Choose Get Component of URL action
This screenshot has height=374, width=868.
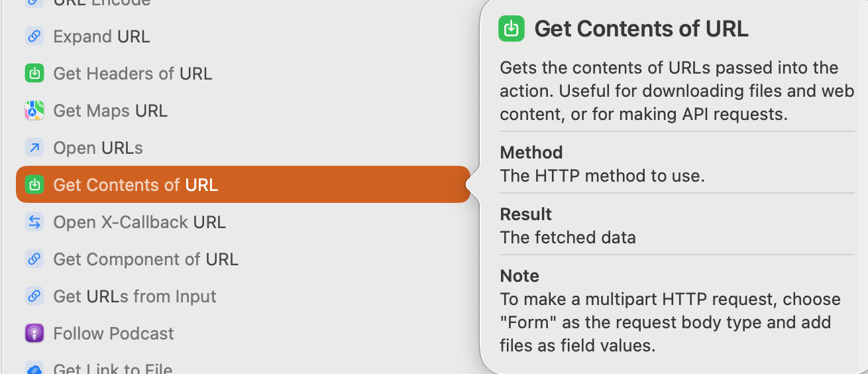pyautogui.click(x=146, y=259)
